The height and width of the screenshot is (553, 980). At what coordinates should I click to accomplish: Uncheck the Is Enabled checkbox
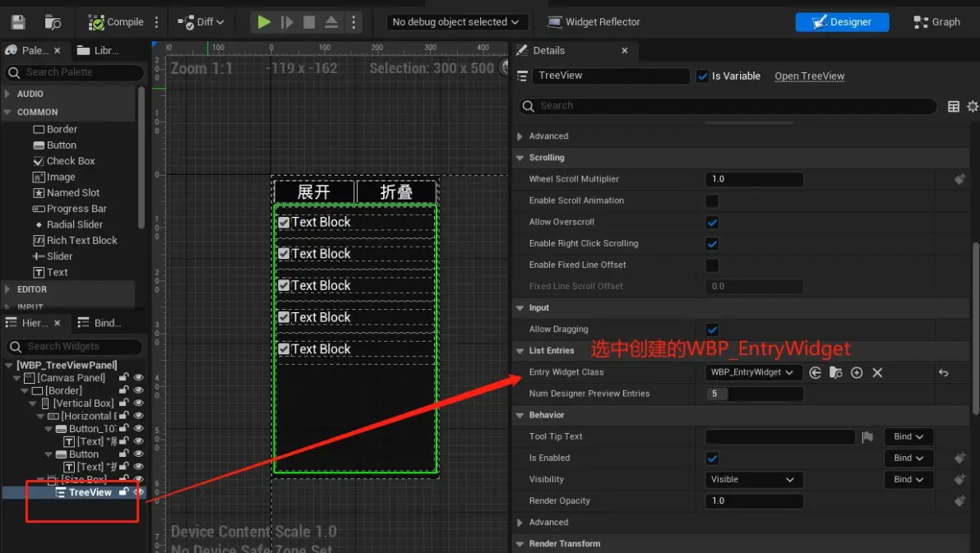[x=712, y=458]
